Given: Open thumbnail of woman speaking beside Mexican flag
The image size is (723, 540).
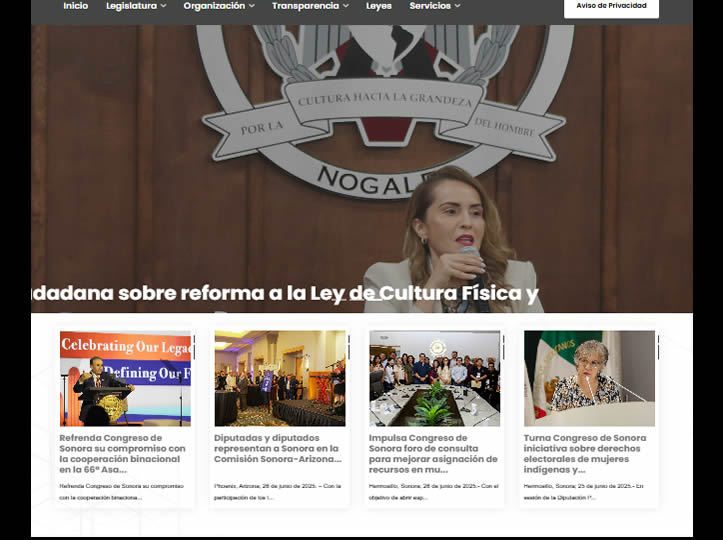Looking at the screenshot, I should click(x=589, y=379).
